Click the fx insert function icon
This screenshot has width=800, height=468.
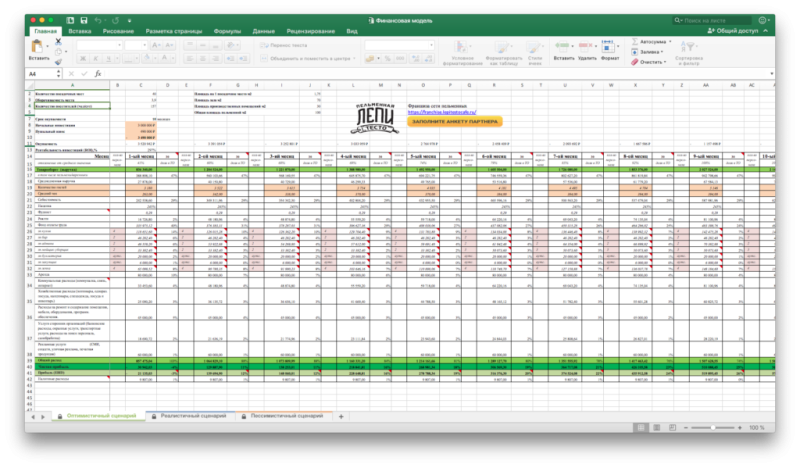coord(98,74)
